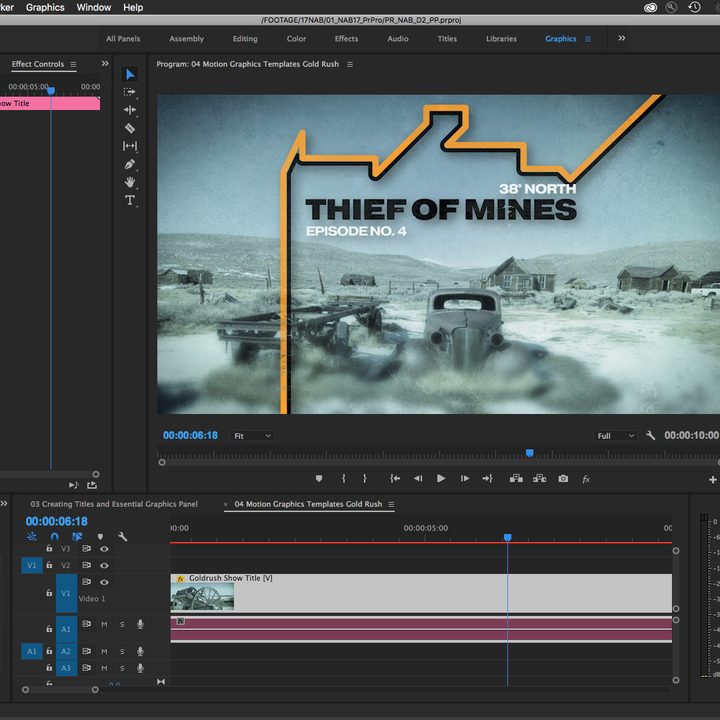Open Program monitor panel menu

click(350, 64)
